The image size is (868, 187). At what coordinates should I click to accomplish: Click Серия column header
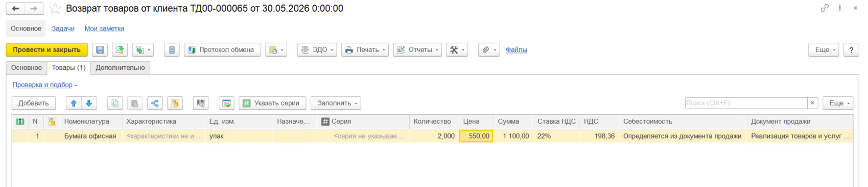pyautogui.click(x=363, y=122)
